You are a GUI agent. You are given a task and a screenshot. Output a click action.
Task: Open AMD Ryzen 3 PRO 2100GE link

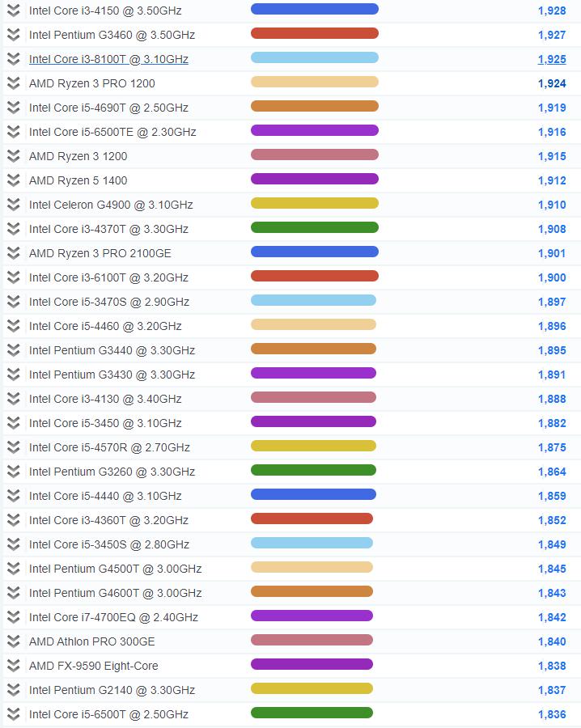click(100, 253)
